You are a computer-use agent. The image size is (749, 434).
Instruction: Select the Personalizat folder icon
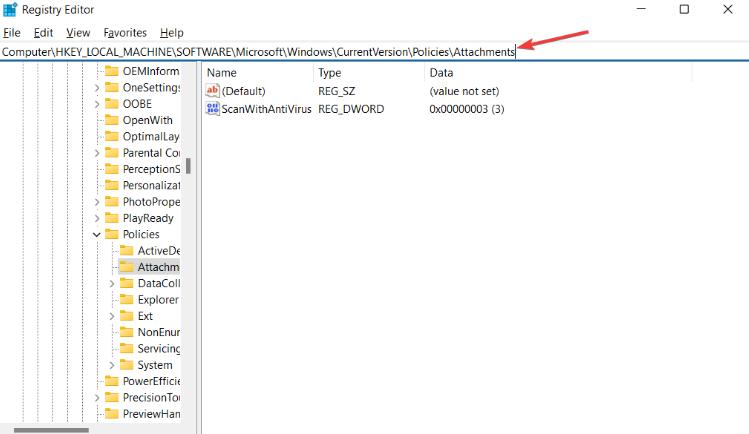click(112, 185)
